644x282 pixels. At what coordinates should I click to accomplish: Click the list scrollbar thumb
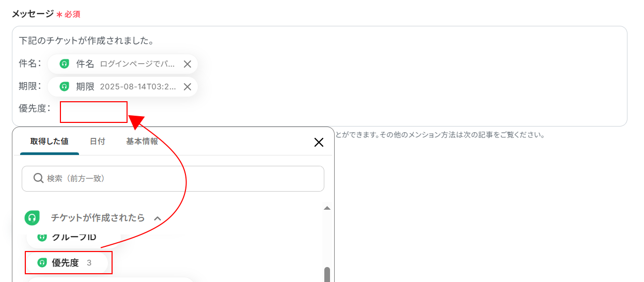(327, 274)
